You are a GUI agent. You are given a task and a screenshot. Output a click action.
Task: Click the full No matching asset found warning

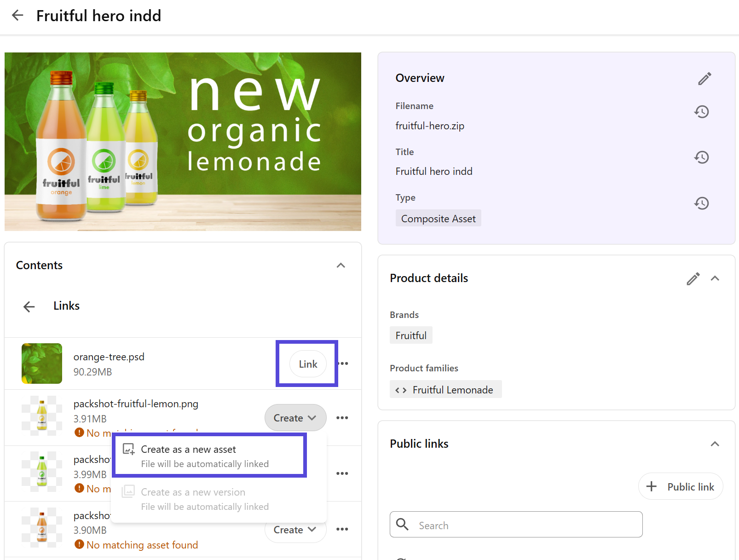click(137, 545)
